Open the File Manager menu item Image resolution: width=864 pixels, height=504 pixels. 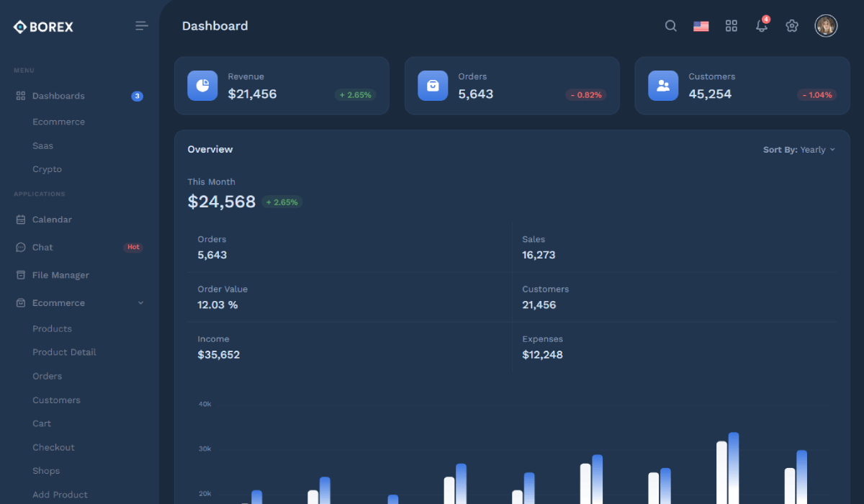tap(79, 275)
